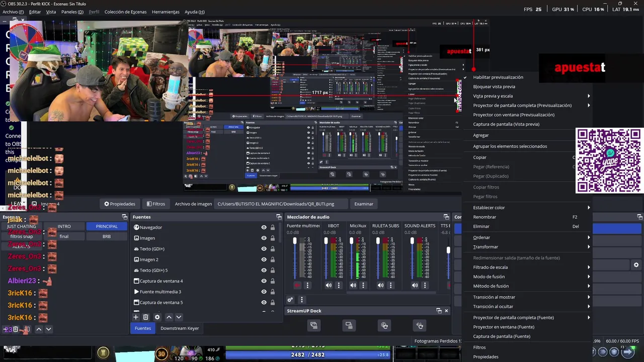644x362 pixels.
Task: Expand Proyector de pantalla completa (Previsualización) submenu
Action: pos(527,106)
